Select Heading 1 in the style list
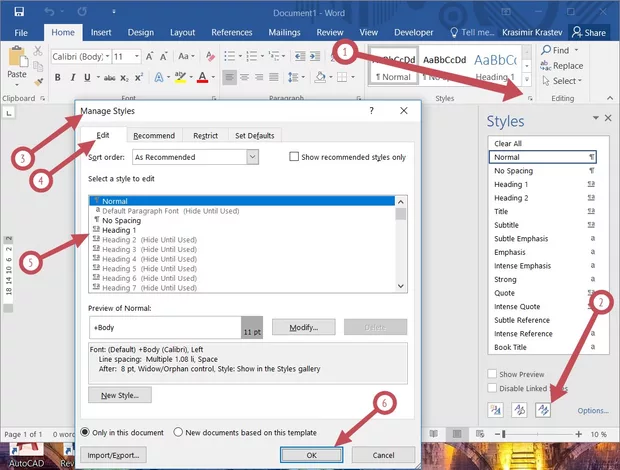Image resolution: width=620 pixels, height=470 pixels. tap(119, 230)
